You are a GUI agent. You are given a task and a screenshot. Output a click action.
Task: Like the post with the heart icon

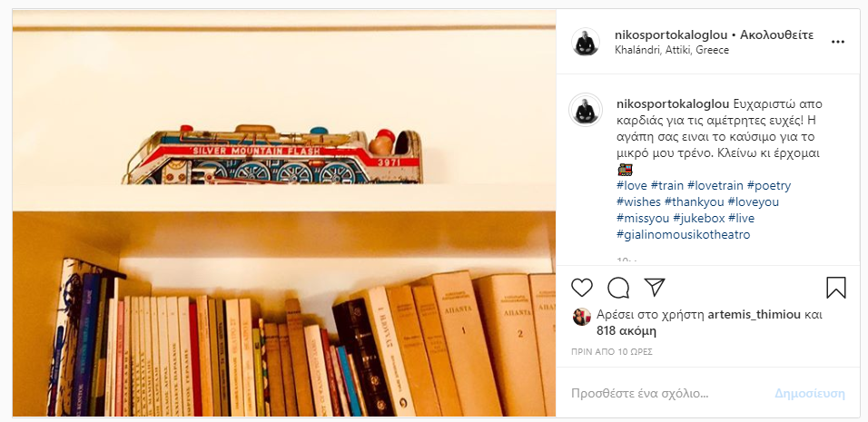pos(582,288)
